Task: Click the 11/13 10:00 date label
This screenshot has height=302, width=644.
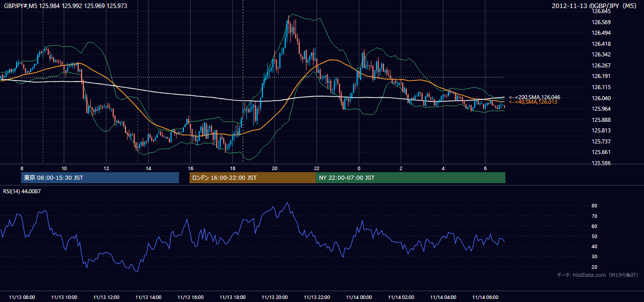Action: 64,297
